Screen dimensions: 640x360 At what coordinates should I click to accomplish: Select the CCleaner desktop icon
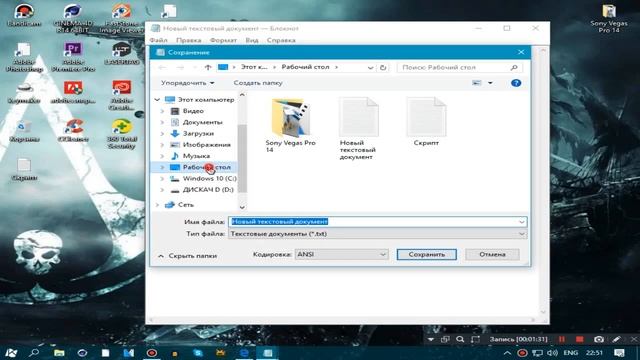(73, 131)
